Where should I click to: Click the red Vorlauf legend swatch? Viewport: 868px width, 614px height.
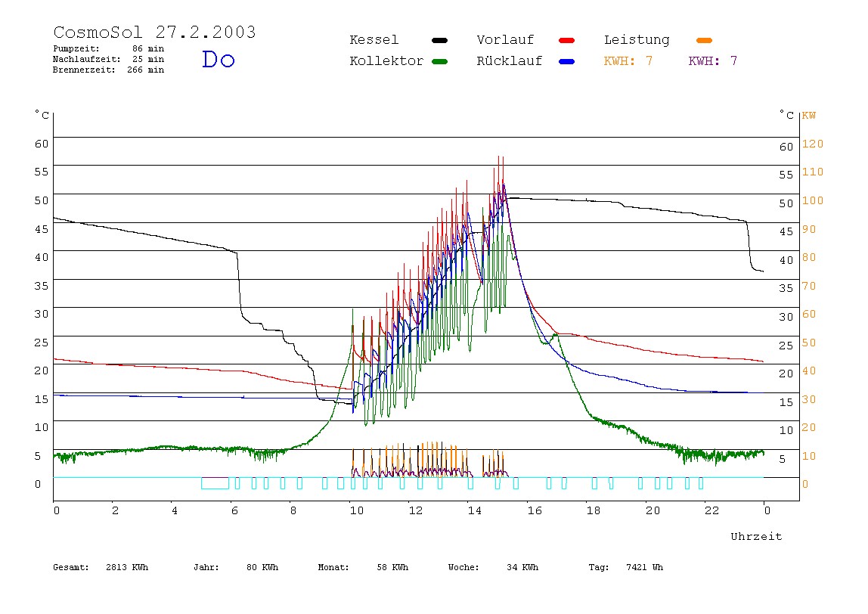point(567,40)
